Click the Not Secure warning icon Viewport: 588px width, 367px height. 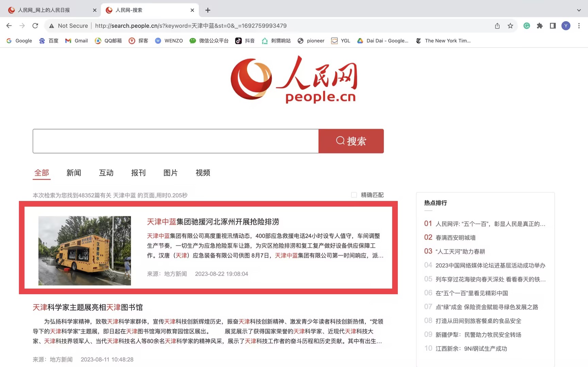pos(52,26)
